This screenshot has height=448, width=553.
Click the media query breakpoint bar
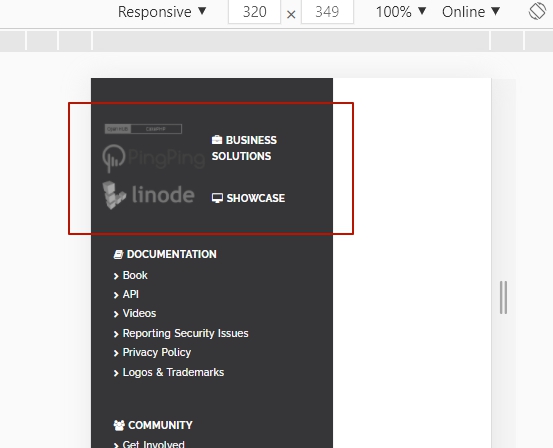pyautogui.click(x=276, y=41)
